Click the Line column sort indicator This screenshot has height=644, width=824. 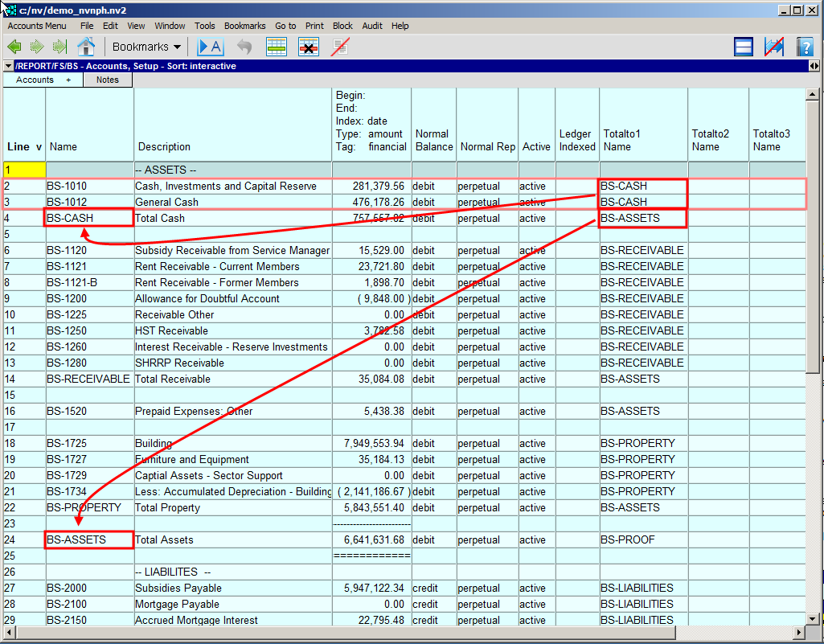(x=38, y=147)
